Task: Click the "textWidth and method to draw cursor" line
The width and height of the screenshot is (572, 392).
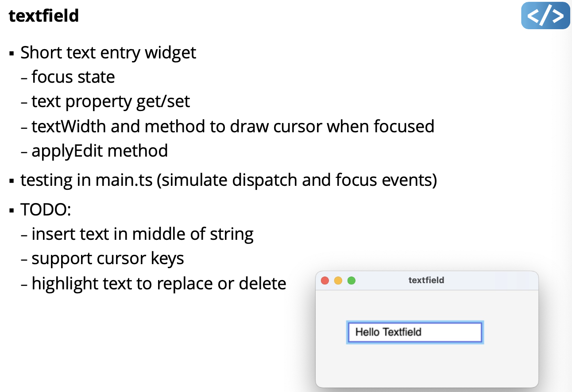Action: click(x=233, y=126)
